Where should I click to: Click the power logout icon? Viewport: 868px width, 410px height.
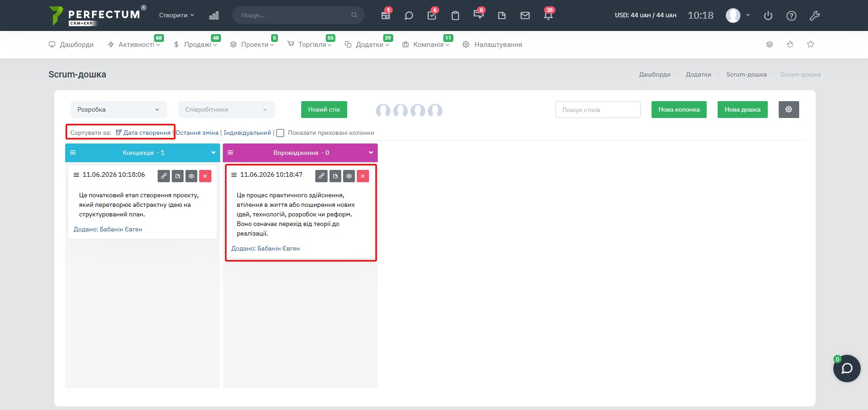tap(768, 15)
